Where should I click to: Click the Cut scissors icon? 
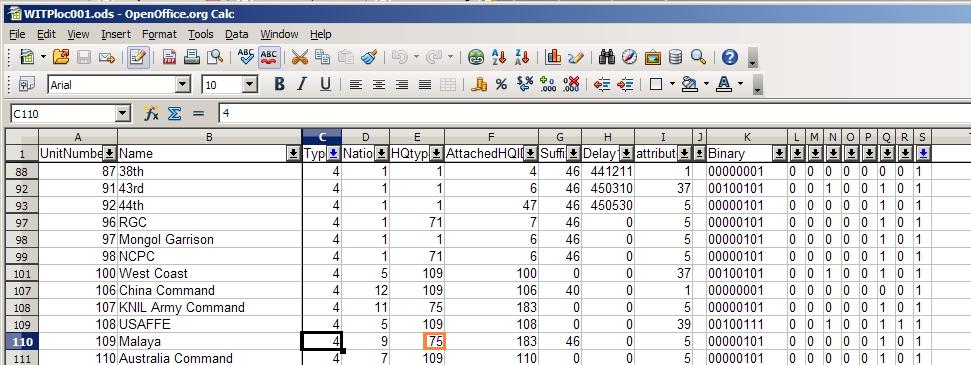click(300, 58)
